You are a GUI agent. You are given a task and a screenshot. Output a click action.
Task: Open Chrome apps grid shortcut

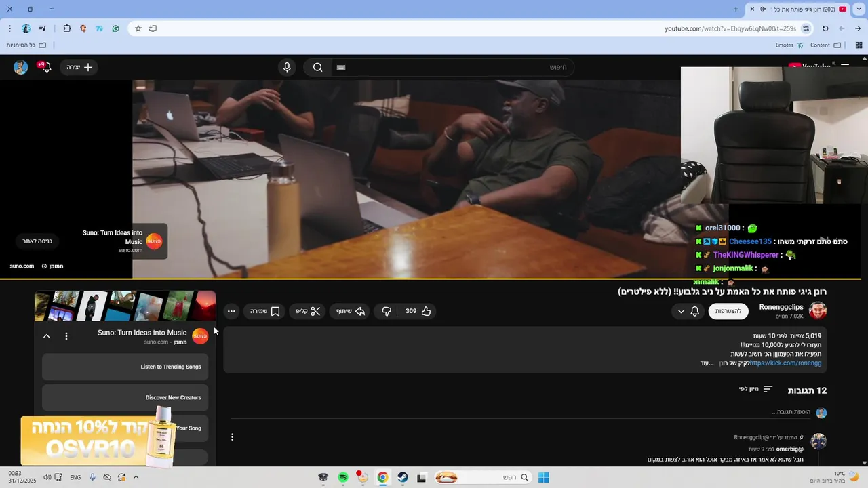click(859, 45)
